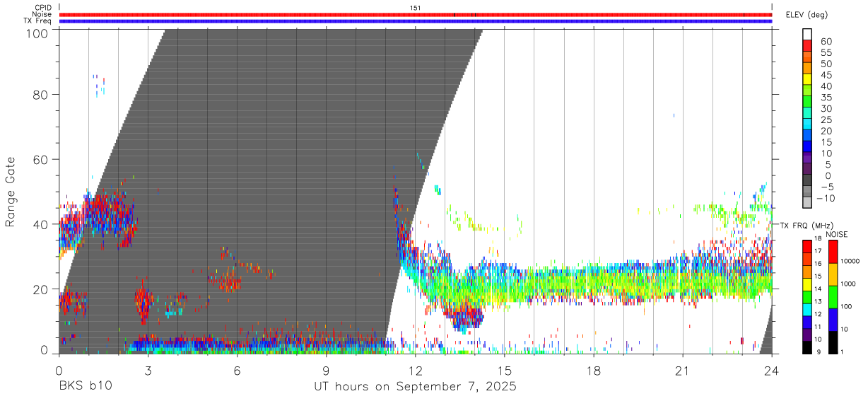
Task: Click the CPID label at the top
Action: point(42,8)
